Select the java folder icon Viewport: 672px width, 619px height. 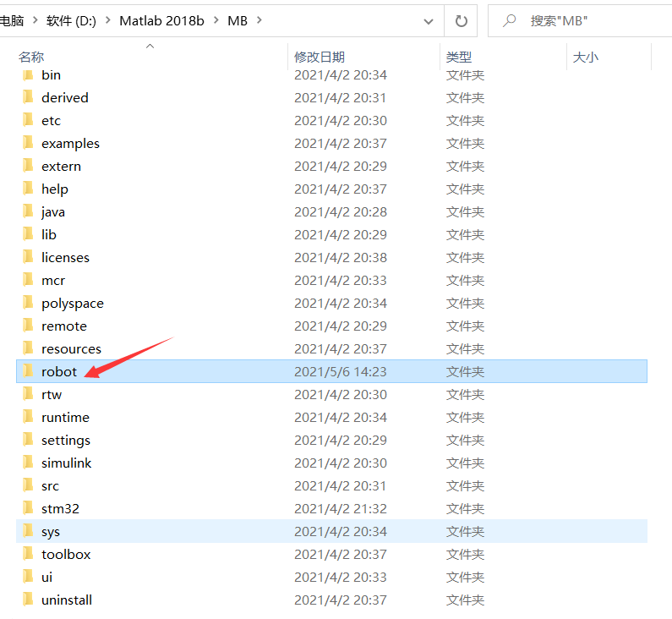tap(28, 211)
